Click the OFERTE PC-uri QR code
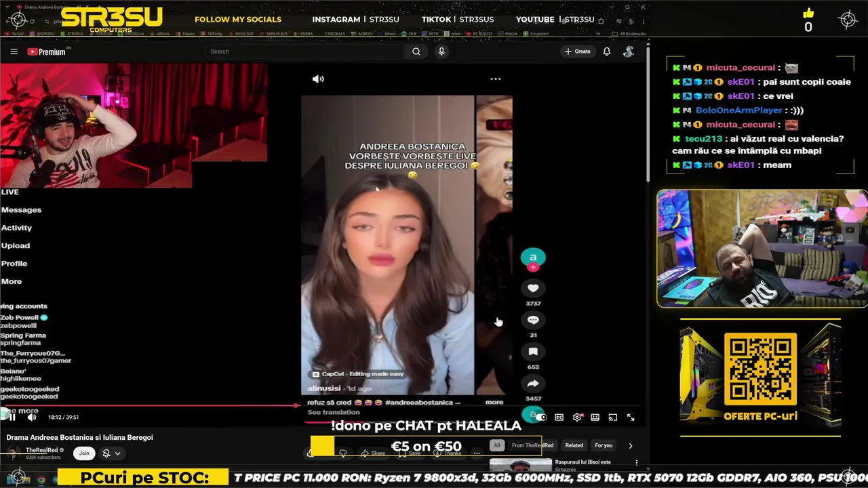The width and height of the screenshot is (868, 488). click(760, 369)
